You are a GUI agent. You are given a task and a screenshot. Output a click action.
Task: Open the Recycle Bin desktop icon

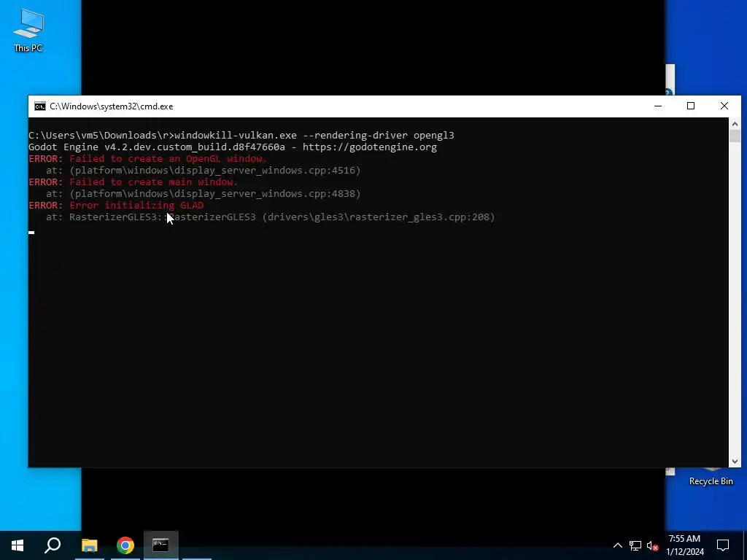tap(711, 478)
